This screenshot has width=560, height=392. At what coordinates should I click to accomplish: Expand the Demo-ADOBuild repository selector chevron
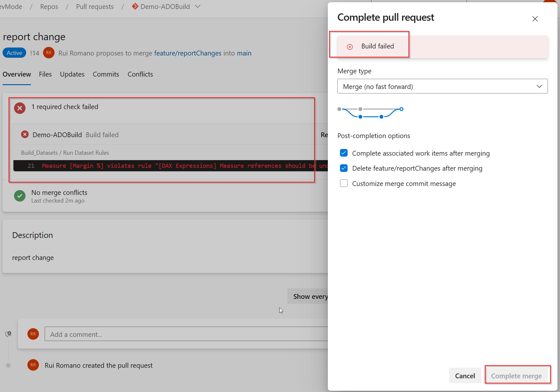(x=198, y=6)
